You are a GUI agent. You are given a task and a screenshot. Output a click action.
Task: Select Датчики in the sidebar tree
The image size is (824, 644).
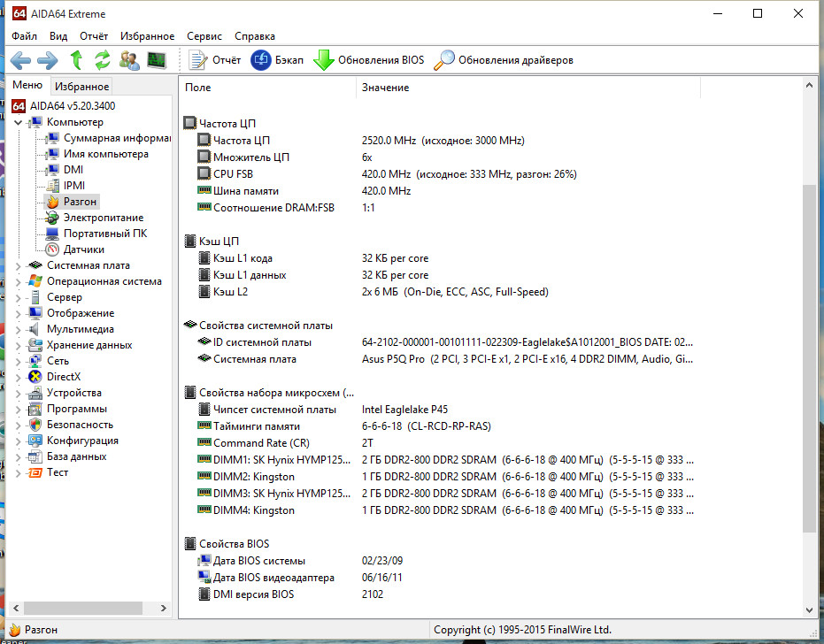tap(83, 249)
